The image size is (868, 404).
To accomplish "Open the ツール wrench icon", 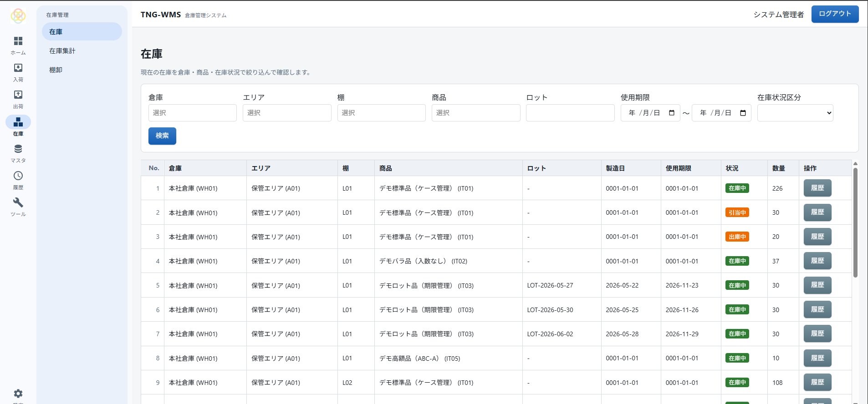I will pos(18,207).
